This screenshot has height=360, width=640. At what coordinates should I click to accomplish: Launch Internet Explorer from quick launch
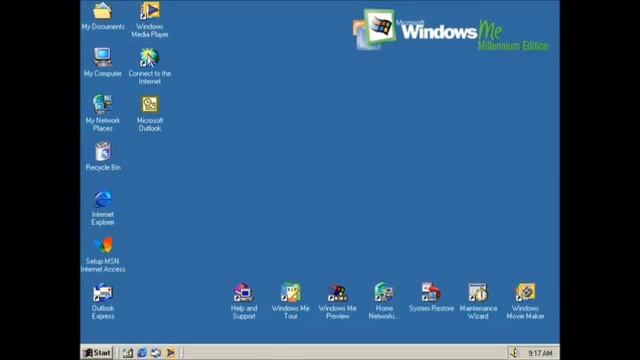click(142, 353)
